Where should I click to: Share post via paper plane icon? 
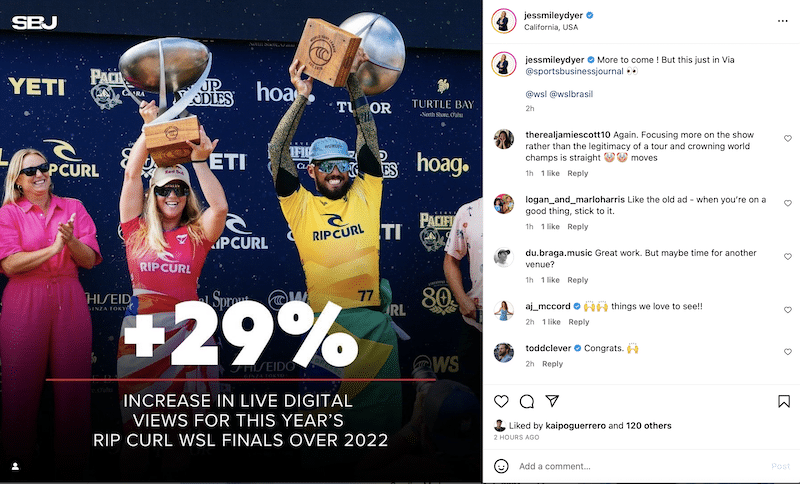click(552, 401)
